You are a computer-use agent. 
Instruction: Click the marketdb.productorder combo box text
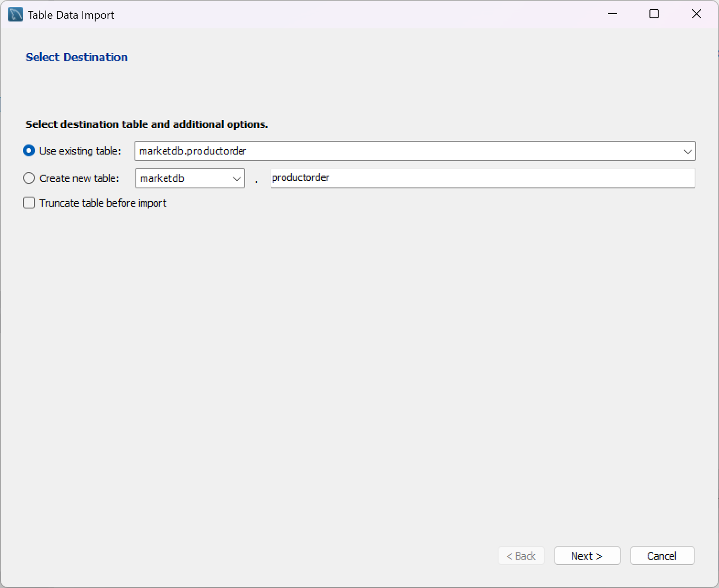(x=193, y=151)
